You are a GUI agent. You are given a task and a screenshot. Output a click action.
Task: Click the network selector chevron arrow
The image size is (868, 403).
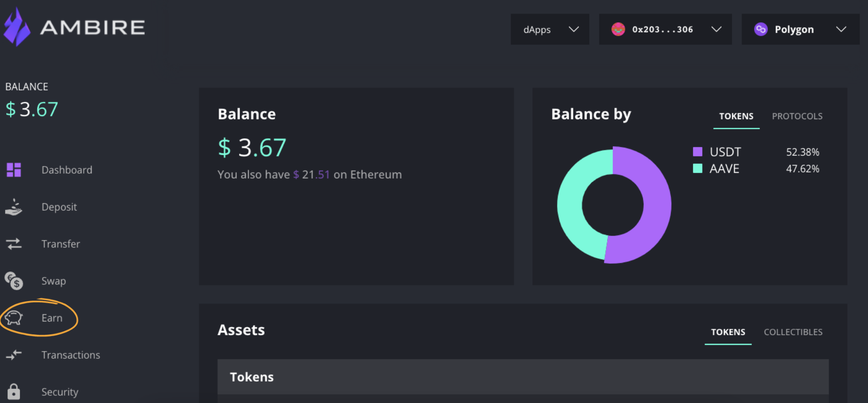point(841,29)
